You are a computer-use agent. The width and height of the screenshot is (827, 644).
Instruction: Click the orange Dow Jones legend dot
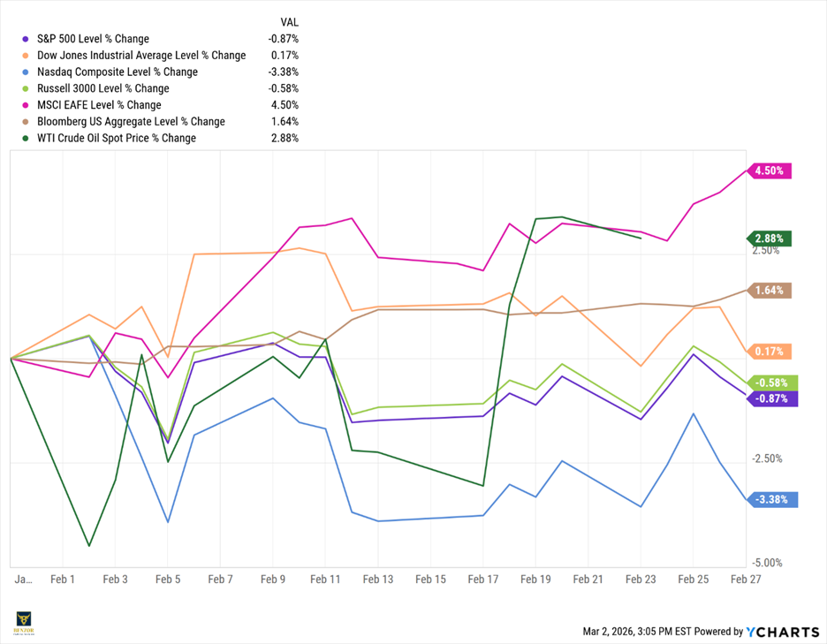click(x=26, y=56)
